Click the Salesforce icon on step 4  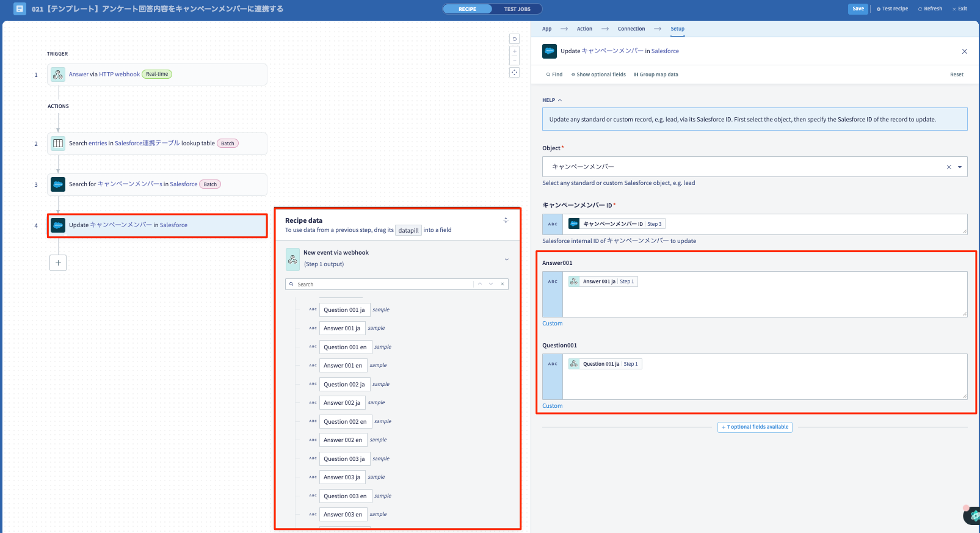(x=58, y=225)
